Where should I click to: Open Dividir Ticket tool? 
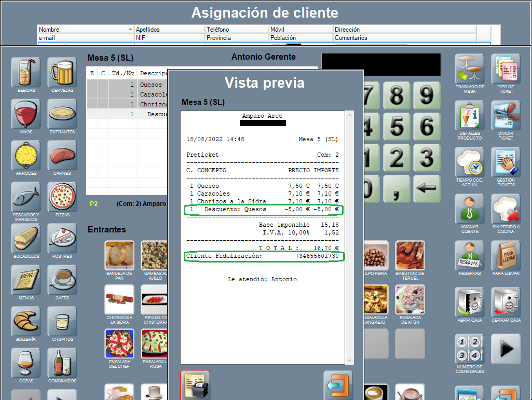point(506,116)
